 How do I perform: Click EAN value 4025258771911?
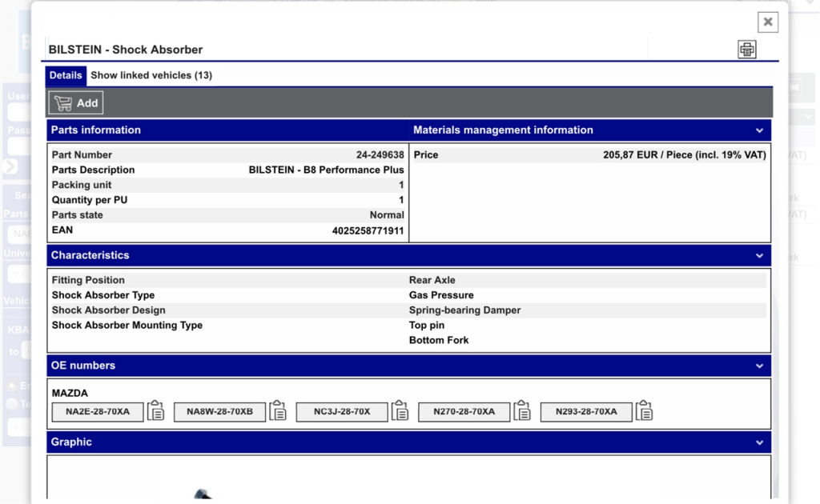368,231
